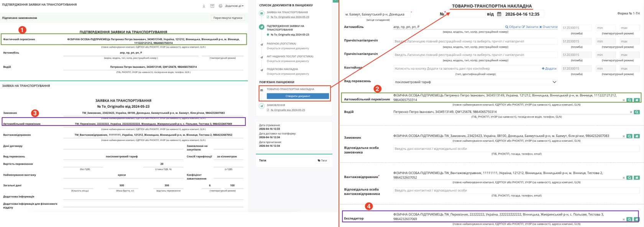Screen dimensions: 644x227
Task: Open the Вид перевезень dropdown
Action: coord(475,82)
